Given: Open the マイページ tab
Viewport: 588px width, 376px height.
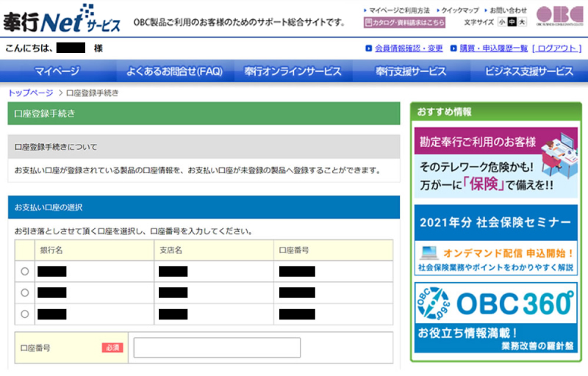Looking at the screenshot, I should [x=57, y=70].
